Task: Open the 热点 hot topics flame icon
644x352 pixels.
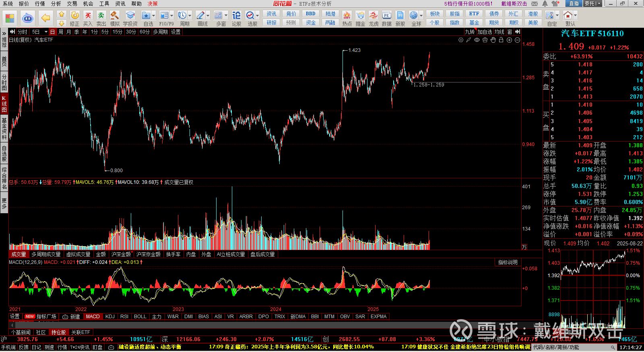Action: [x=347, y=19]
